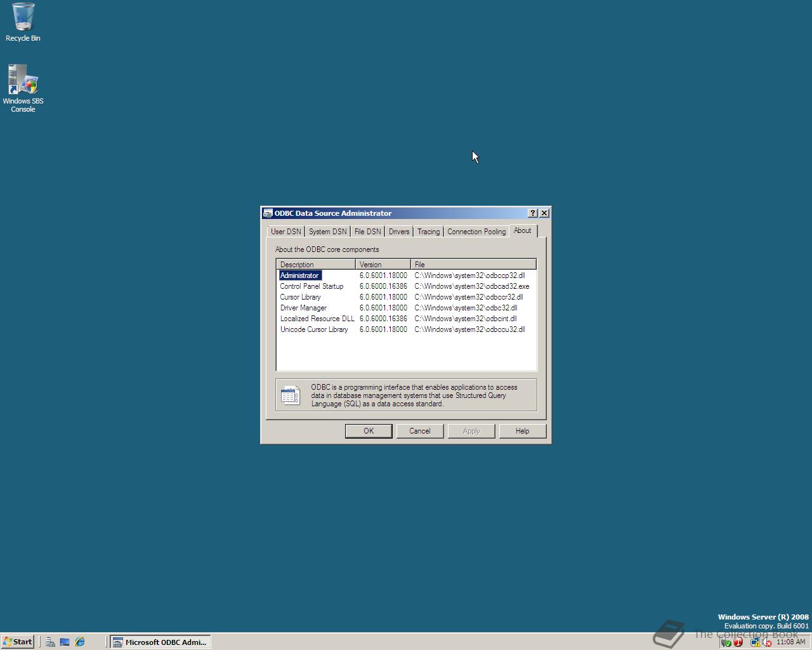The height and width of the screenshot is (650, 812).
Task: Open the File DSN tab
Action: (368, 232)
